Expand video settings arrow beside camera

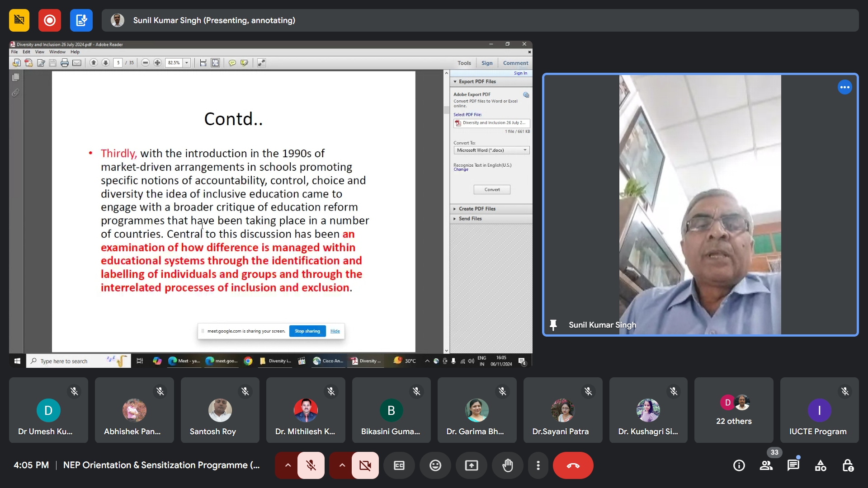click(342, 465)
